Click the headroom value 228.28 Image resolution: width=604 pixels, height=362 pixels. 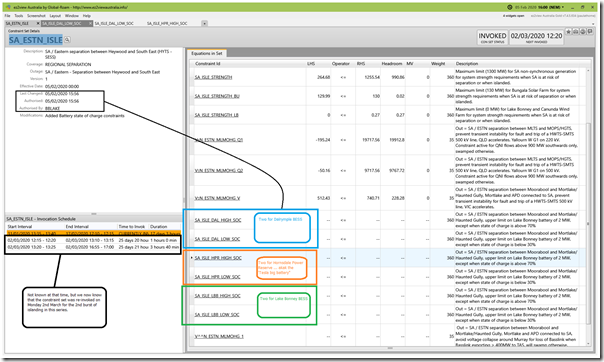(x=398, y=198)
